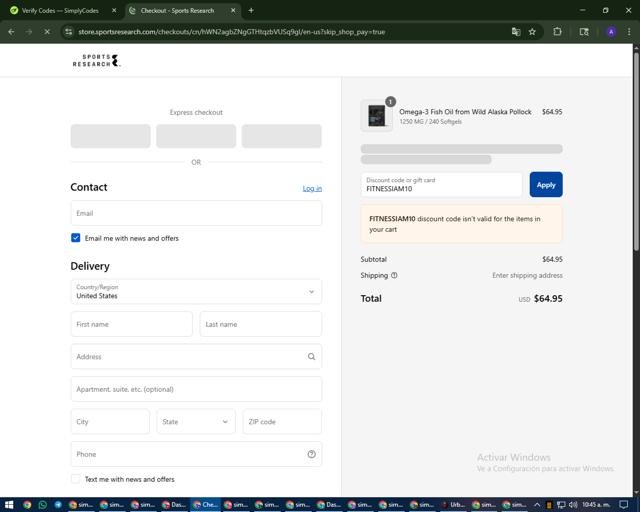
Task: Check Text me with news and offers
Action: click(x=76, y=479)
